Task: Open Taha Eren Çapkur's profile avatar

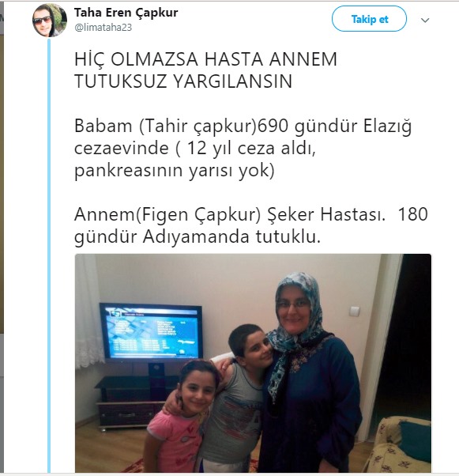Action: 50,21
